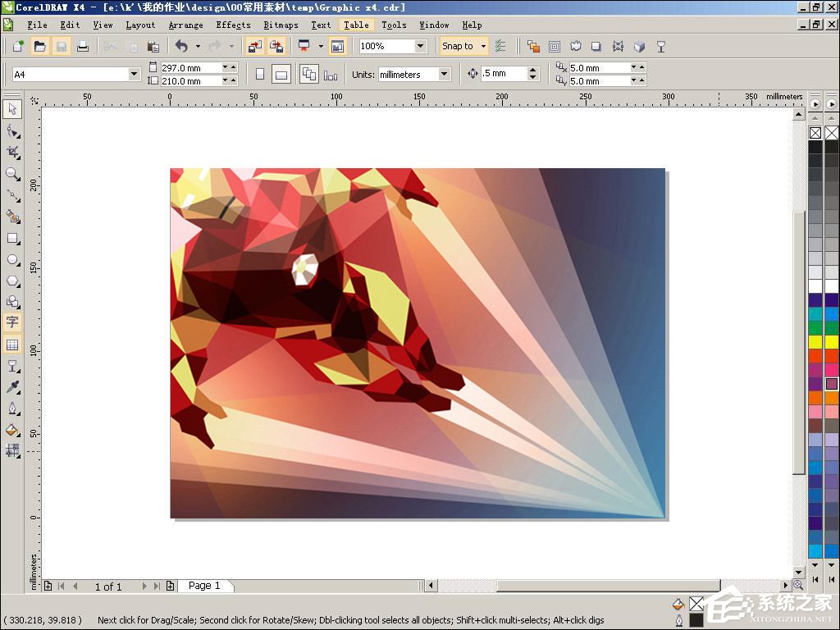Viewport: 840px width, 630px height.
Task: Open the Arrange menu
Action: tap(186, 25)
